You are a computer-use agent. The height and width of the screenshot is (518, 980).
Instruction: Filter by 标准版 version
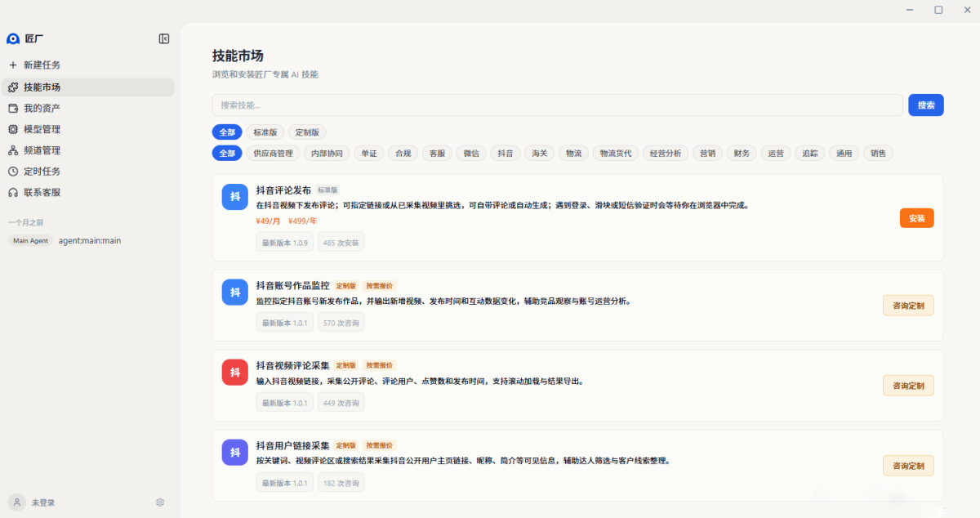(x=265, y=132)
